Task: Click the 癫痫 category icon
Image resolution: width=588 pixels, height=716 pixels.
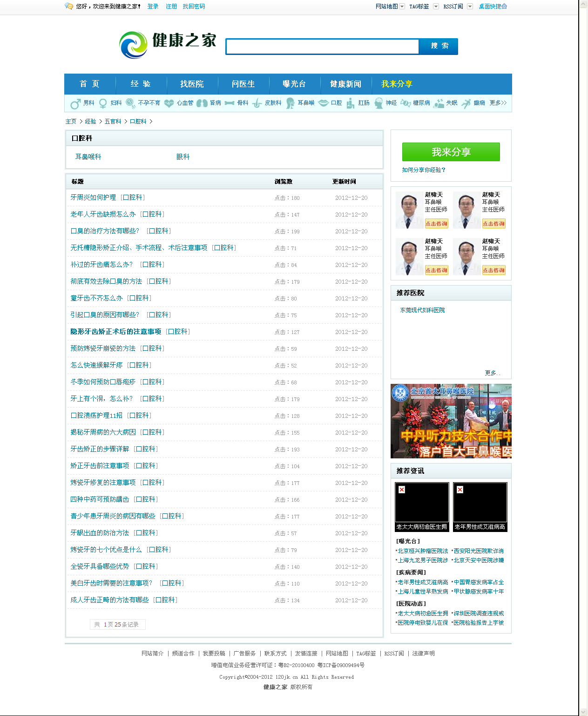Action: coord(466,103)
